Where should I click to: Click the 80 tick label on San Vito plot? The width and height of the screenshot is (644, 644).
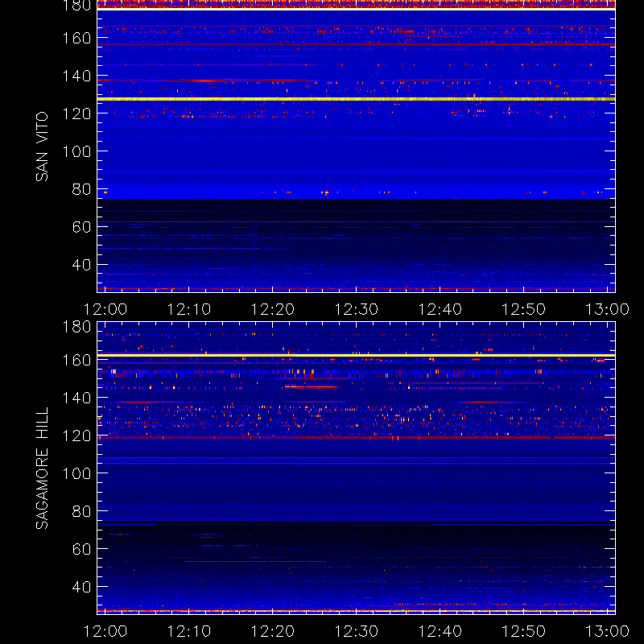81,189
